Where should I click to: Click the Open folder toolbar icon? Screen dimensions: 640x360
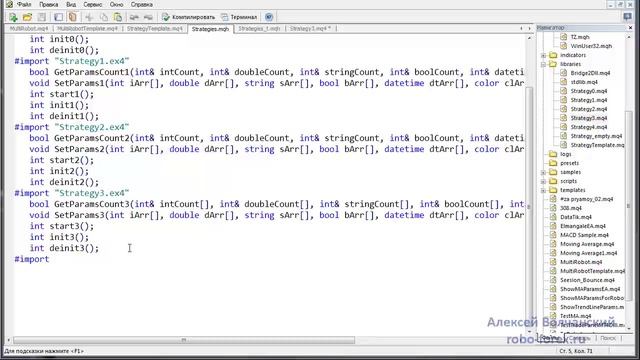27,17
